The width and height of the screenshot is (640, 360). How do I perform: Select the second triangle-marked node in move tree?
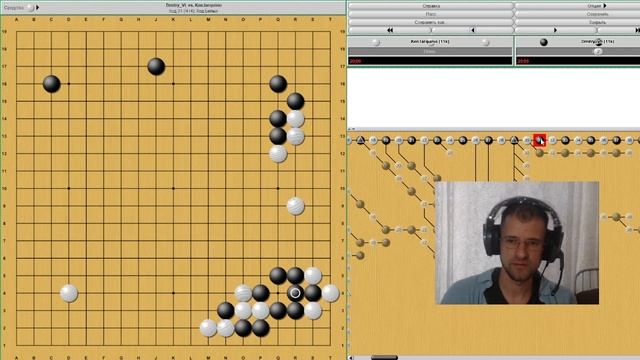tap(514, 140)
